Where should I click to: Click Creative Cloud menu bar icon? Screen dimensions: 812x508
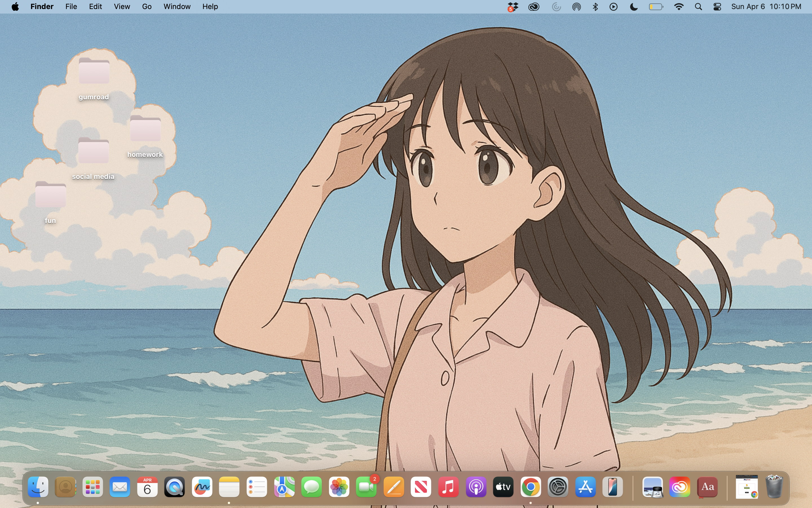pos(534,7)
